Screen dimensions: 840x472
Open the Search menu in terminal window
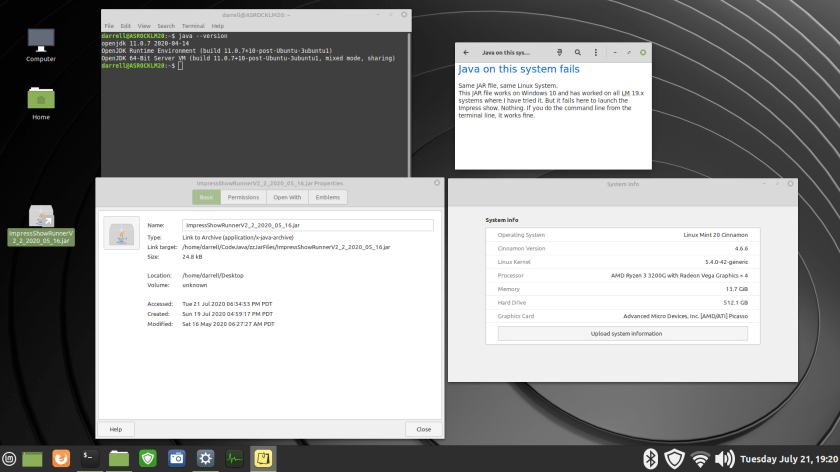pyautogui.click(x=166, y=25)
